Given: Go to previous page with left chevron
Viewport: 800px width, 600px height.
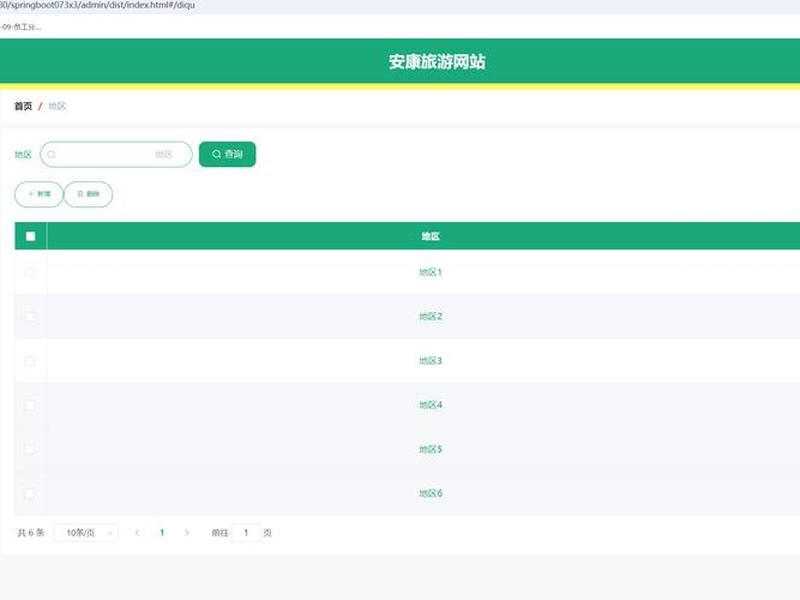Looking at the screenshot, I should click(x=137, y=533).
